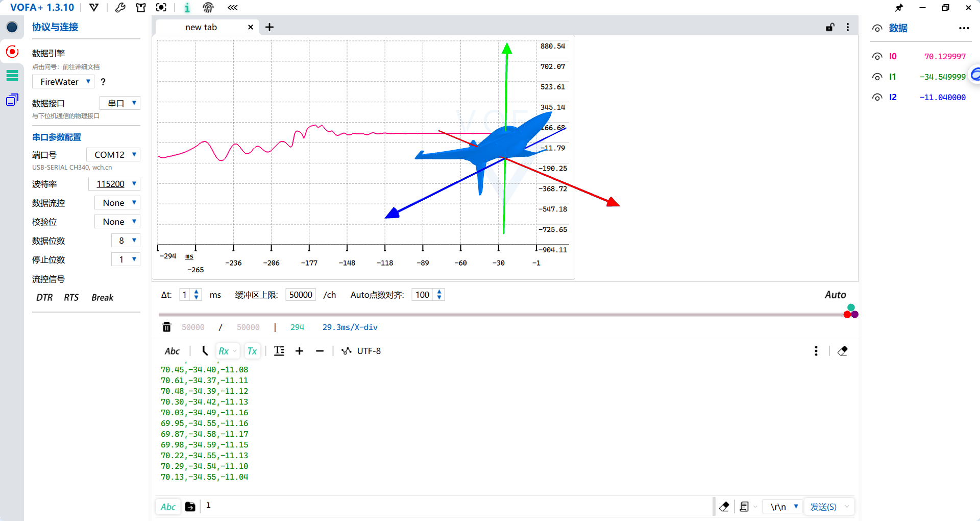
Task: Open the wrench tools icon
Action: (x=120, y=7)
